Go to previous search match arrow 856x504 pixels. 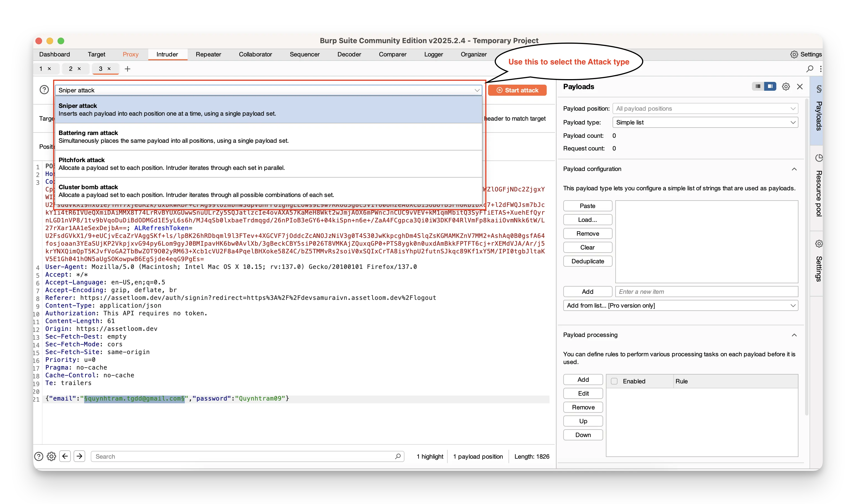(65, 456)
